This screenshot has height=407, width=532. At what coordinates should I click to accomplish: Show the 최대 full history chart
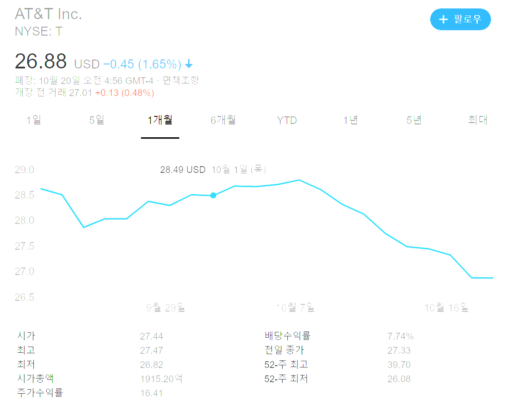(x=478, y=120)
